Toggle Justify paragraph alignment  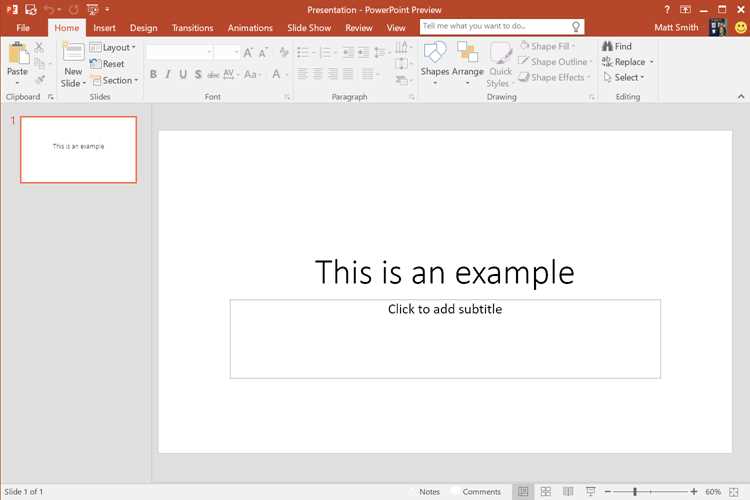348,74
